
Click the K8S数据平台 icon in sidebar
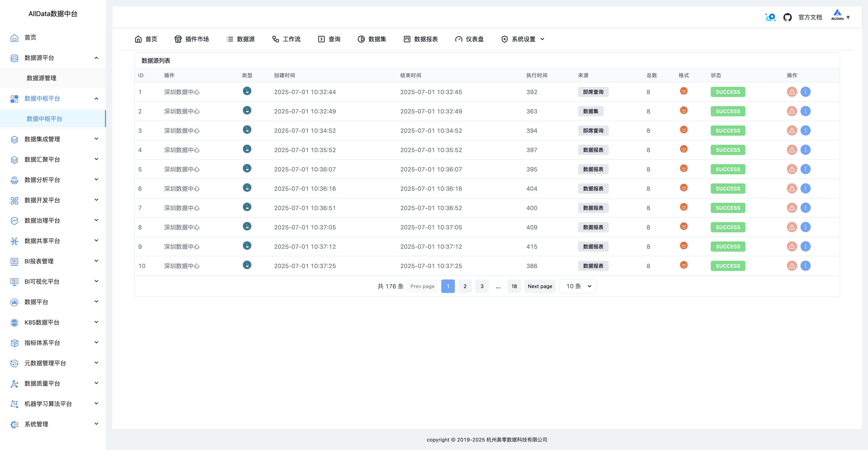(x=14, y=322)
